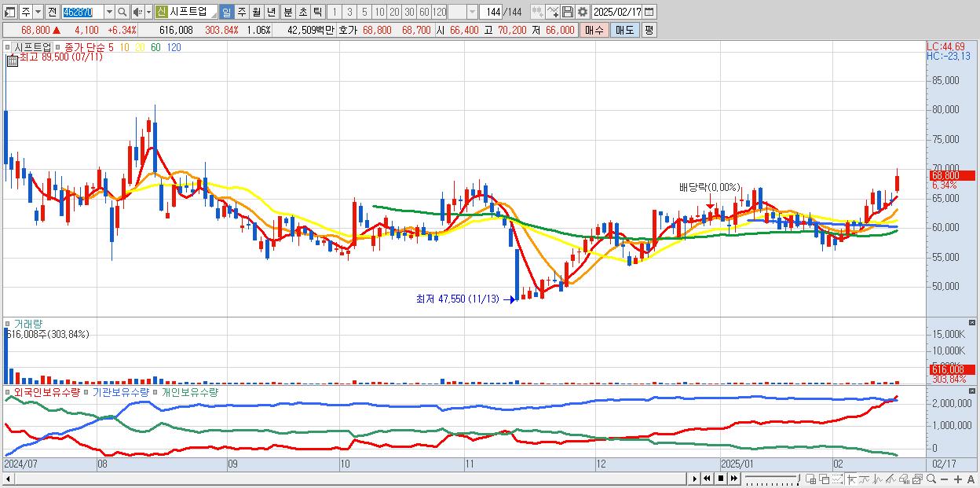Screen dimensions: 980x488
Task: Click the 60 moving average period label
Action: pos(155,47)
